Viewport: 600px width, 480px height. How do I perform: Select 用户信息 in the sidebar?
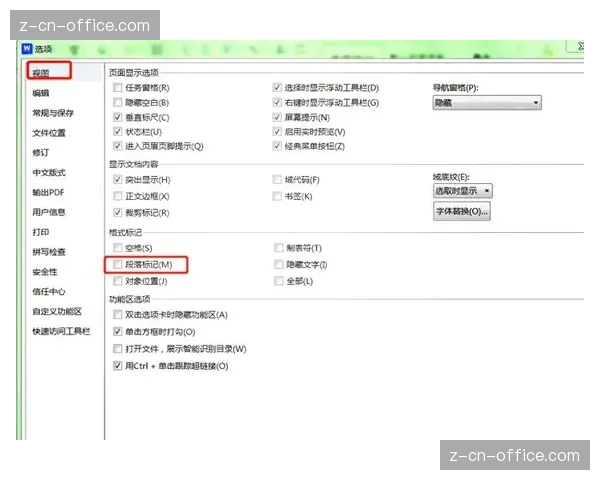[x=49, y=212]
